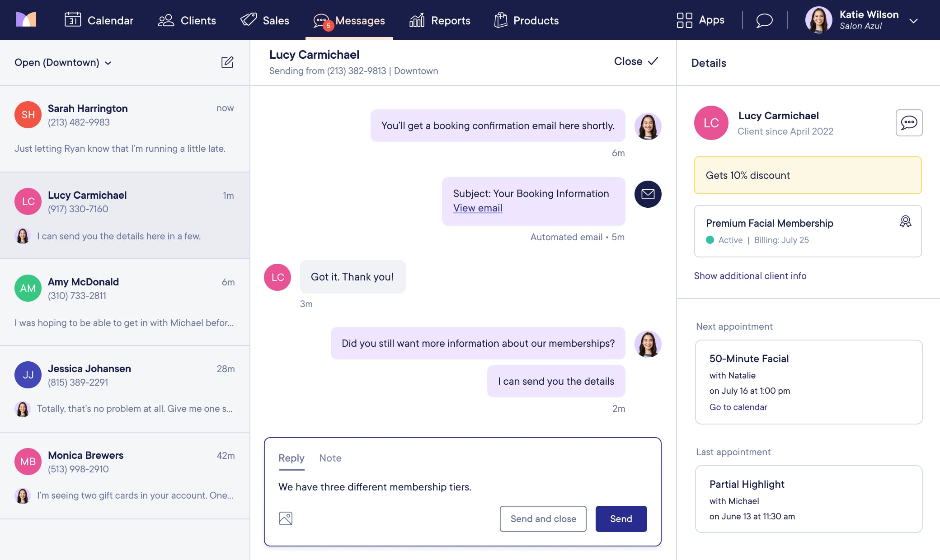Image resolution: width=940 pixels, height=560 pixels.
Task: Click Send and close button
Action: point(543,519)
